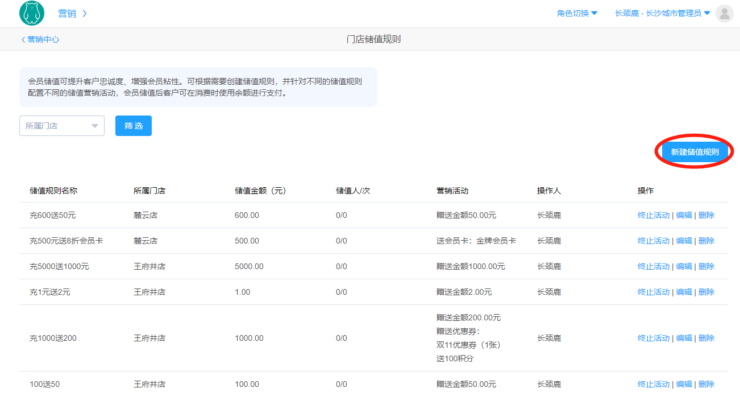Edit the 充5000送1000元 rule

[x=683, y=266]
